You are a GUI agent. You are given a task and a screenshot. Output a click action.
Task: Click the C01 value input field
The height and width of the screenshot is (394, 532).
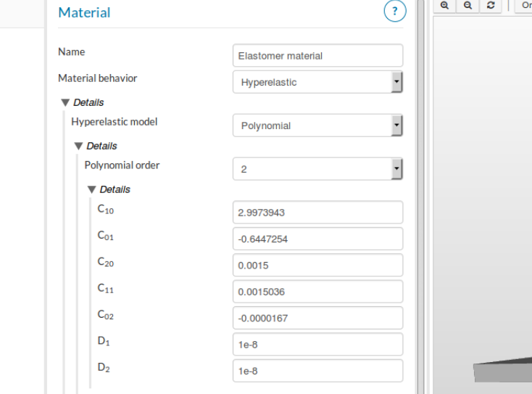317,239
